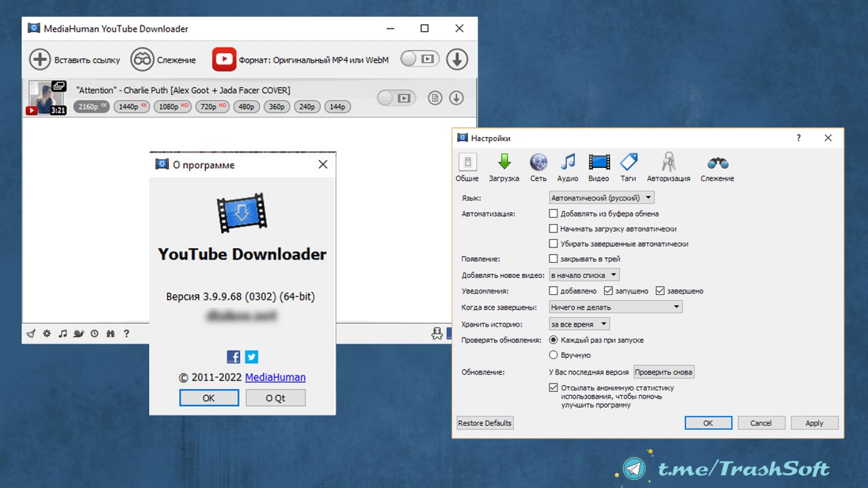Check the "добавлено" notification box

coord(553,291)
